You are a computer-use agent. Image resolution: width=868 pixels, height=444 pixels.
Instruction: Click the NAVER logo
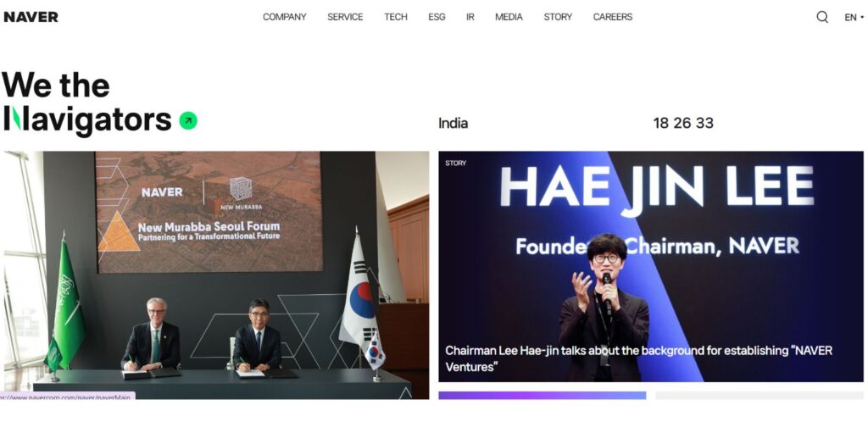click(x=31, y=17)
